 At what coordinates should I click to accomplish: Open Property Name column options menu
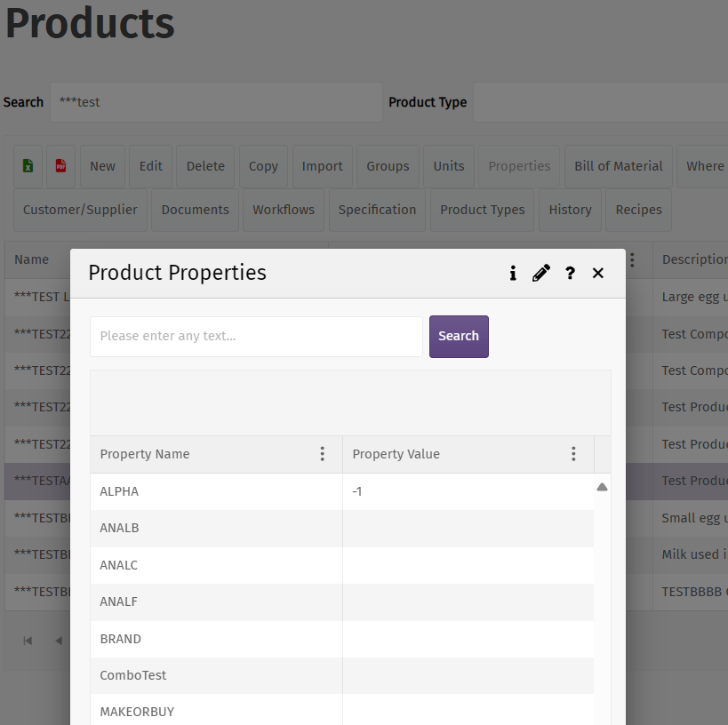[x=323, y=454]
